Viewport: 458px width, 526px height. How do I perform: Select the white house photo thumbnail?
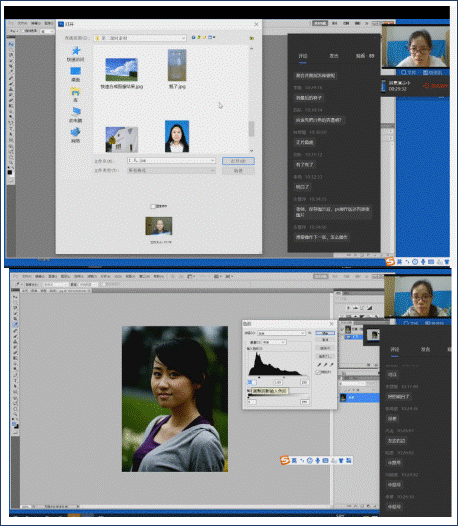[121, 139]
